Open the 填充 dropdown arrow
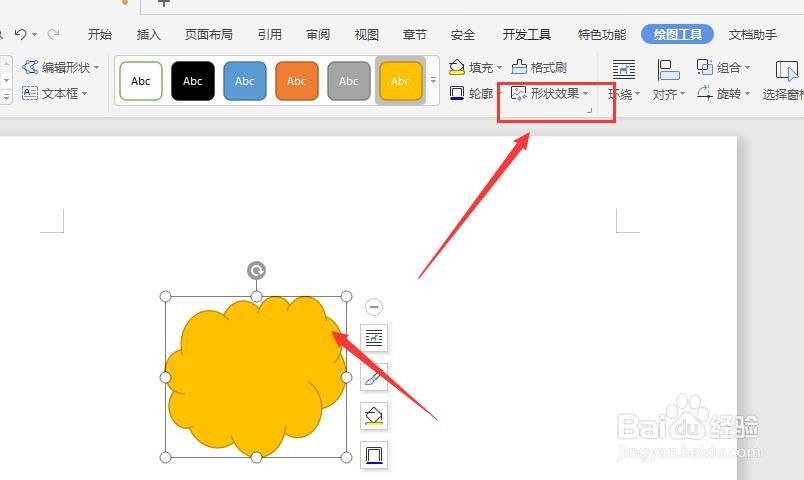 tap(499, 67)
